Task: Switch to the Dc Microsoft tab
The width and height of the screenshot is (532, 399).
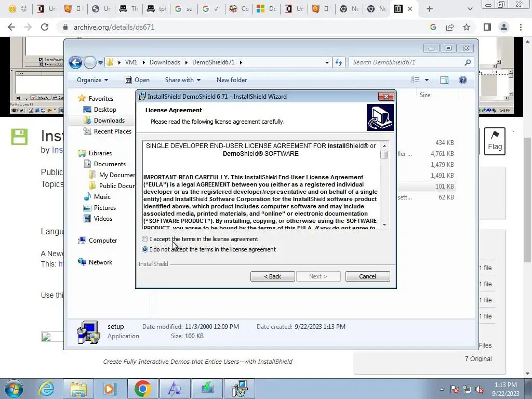Action: pyautogui.click(x=267, y=9)
